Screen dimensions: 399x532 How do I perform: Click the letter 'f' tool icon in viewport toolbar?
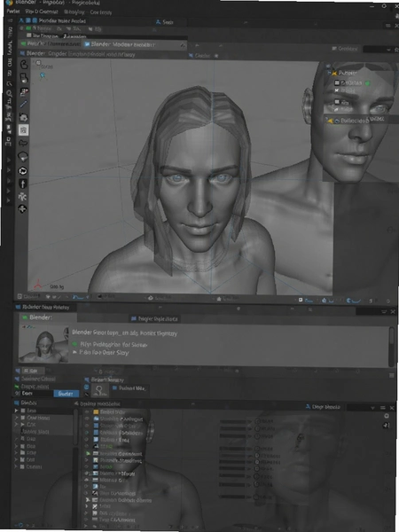pyautogui.click(x=23, y=184)
